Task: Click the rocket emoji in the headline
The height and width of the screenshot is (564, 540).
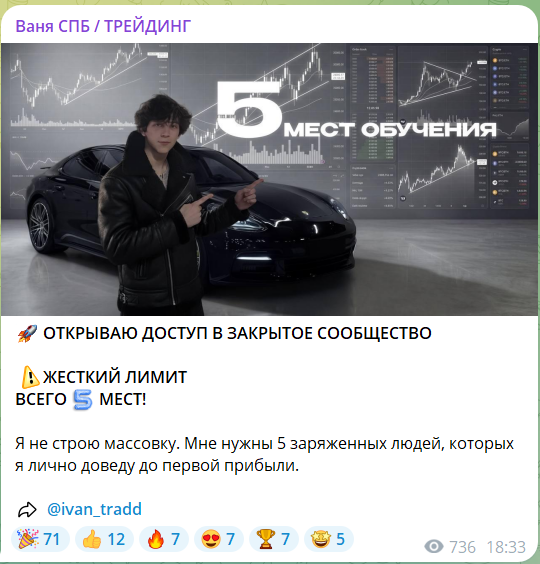Action: click(27, 333)
